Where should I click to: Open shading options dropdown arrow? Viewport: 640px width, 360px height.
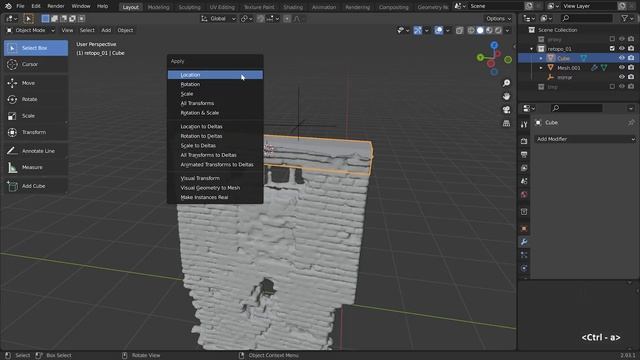click(507, 31)
